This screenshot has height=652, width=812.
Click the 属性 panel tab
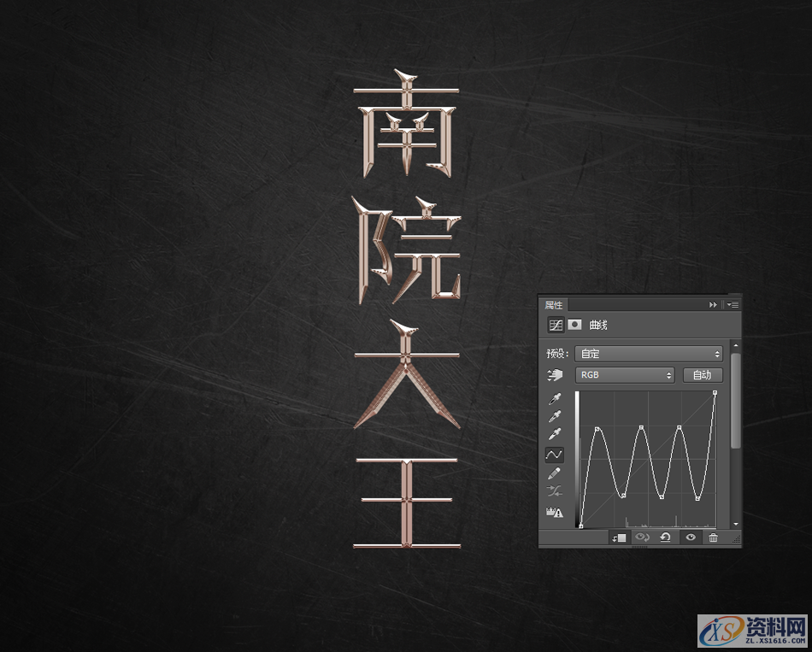(x=553, y=305)
